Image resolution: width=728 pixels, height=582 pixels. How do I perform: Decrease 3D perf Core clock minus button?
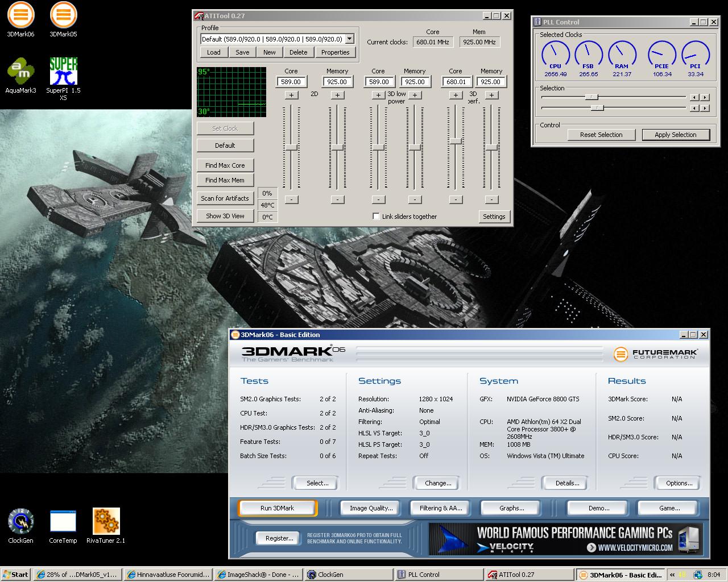pyautogui.click(x=456, y=199)
